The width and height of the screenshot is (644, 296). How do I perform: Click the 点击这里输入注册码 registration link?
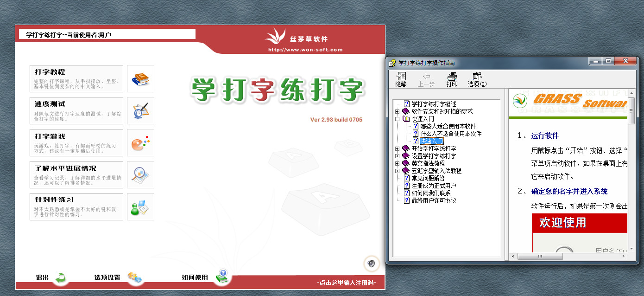click(x=346, y=283)
